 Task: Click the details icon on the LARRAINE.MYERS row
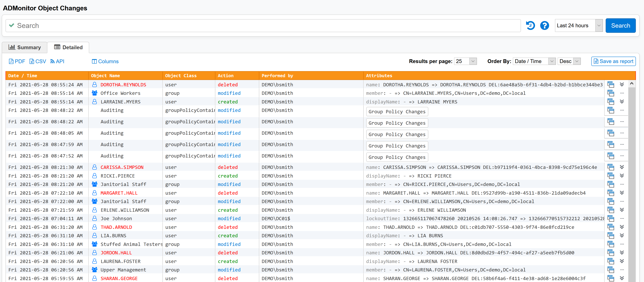tap(610, 102)
